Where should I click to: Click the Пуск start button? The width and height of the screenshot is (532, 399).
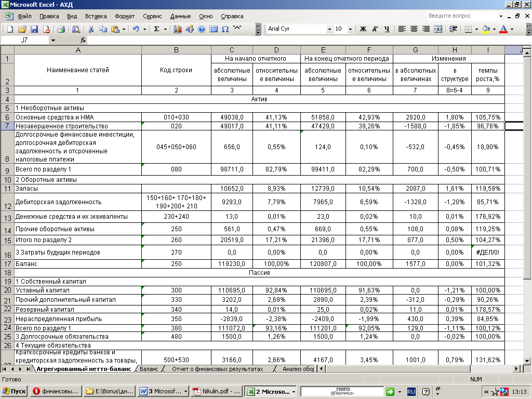click(x=14, y=391)
